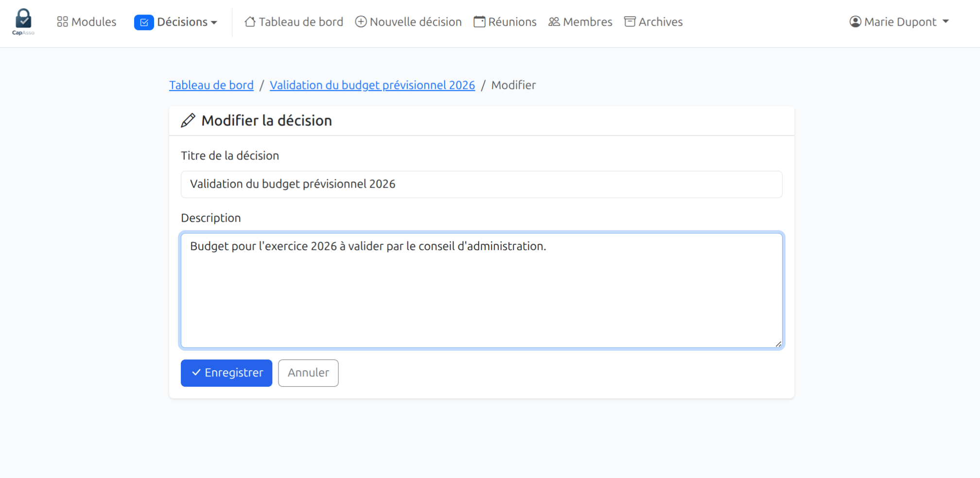Click the archive box icon
This screenshot has height=478, width=980.
630,22
